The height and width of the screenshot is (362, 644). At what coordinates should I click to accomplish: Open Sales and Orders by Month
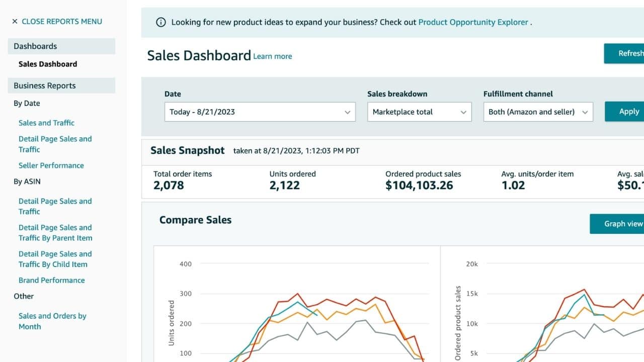[x=52, y=321]
